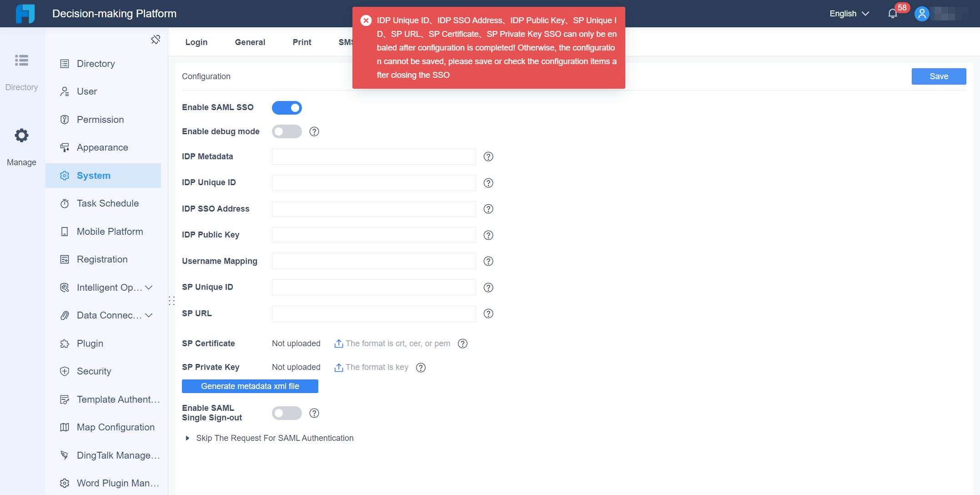The image size is (980, 495).
Task: Click inside the SP URL input field
Action: (373, 313)
